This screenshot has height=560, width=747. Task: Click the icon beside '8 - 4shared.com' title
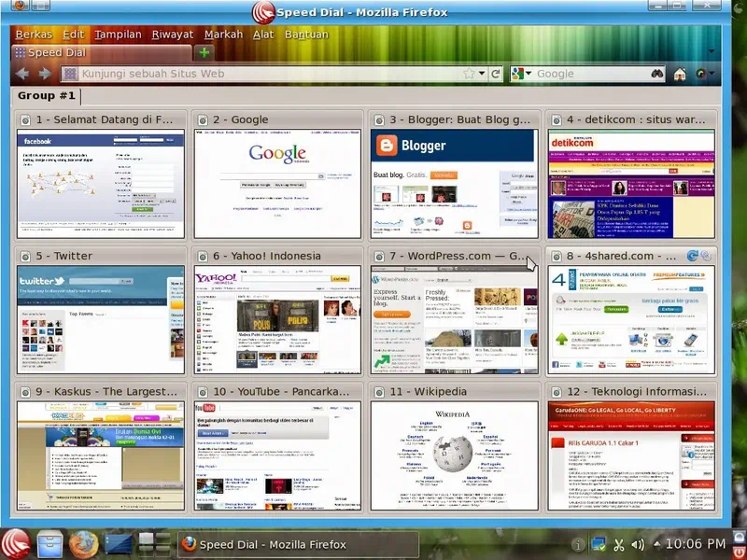coord(556,257)
